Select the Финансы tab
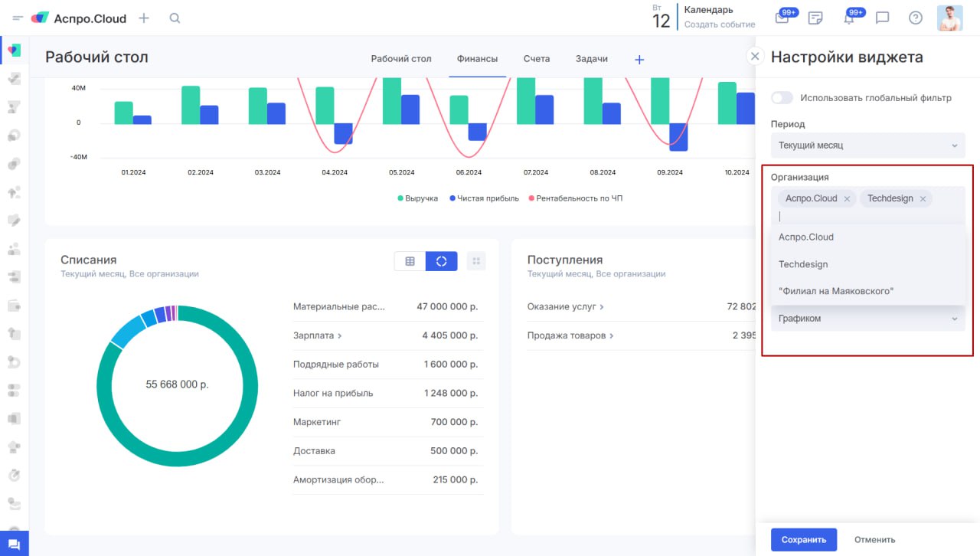This screenshot has height=556, width=980. click(477, 59)
